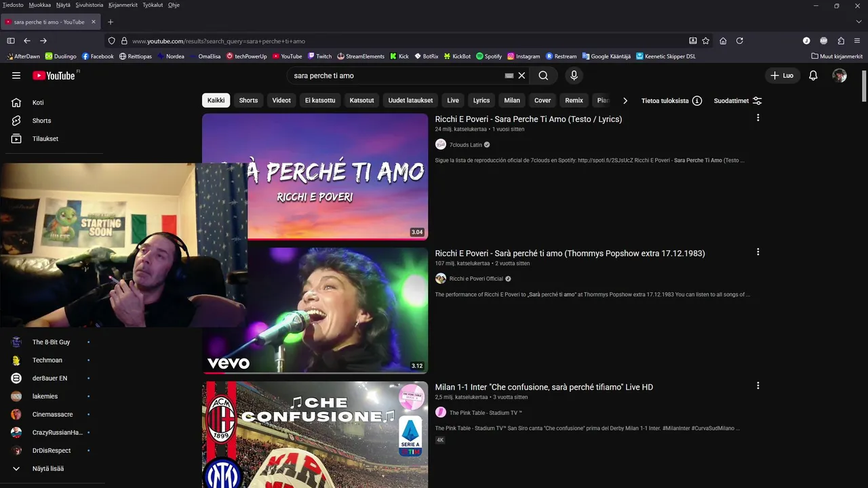Open the Ricchi e Poveri Official channel
This screenshot has height=488, width=868.
coord(476,279)
